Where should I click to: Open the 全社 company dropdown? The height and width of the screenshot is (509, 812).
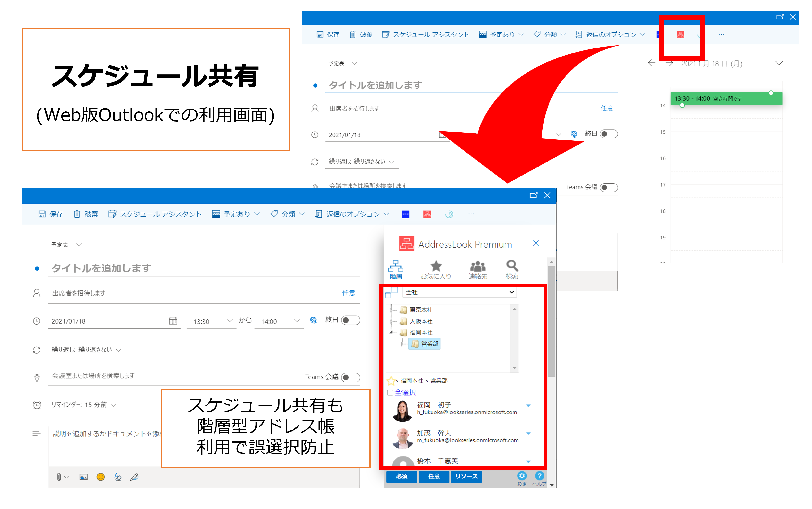pyautogui.click(x=459, y=292)
